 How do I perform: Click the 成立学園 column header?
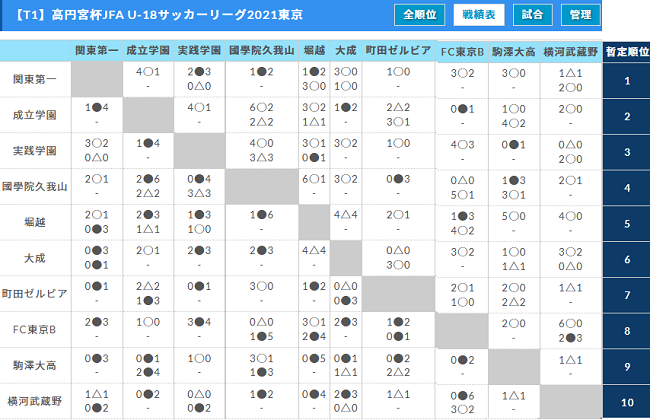[148, 51]
